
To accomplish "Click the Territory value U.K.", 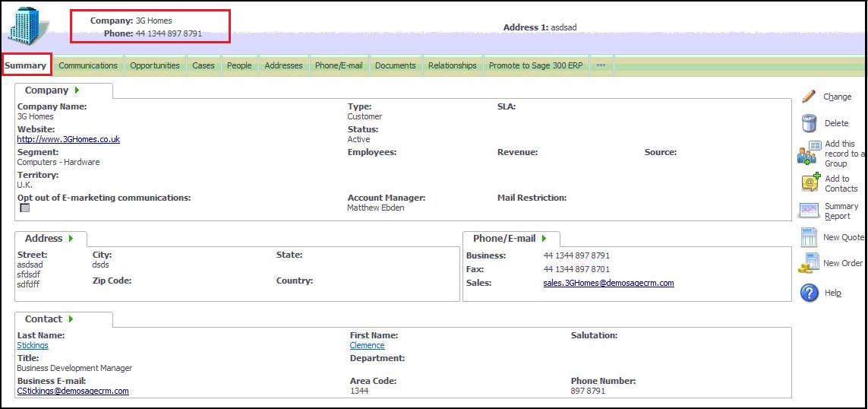I will point(25,185).
